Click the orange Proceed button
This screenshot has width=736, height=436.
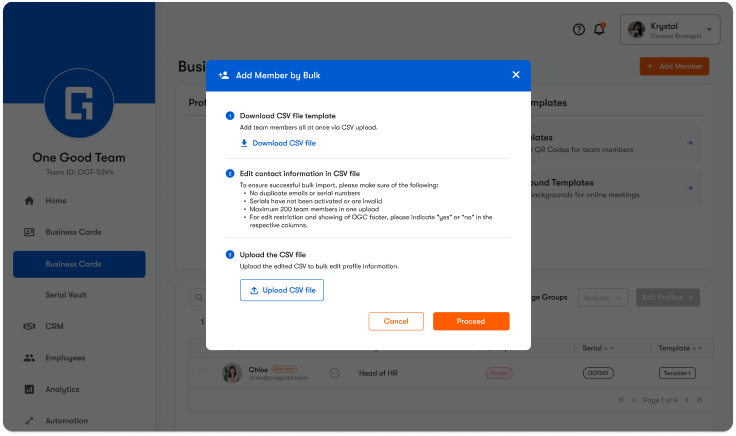point(471,321)
